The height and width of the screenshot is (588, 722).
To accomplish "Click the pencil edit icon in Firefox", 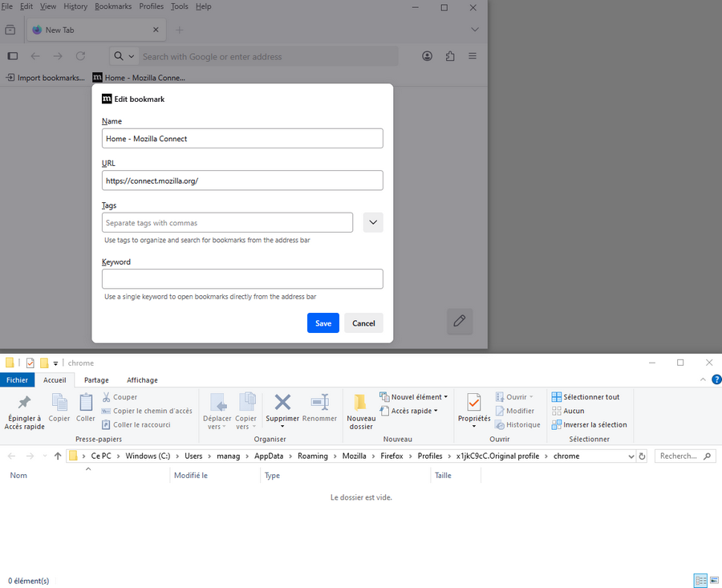I will pyautogui.click(x=460, y=321).
